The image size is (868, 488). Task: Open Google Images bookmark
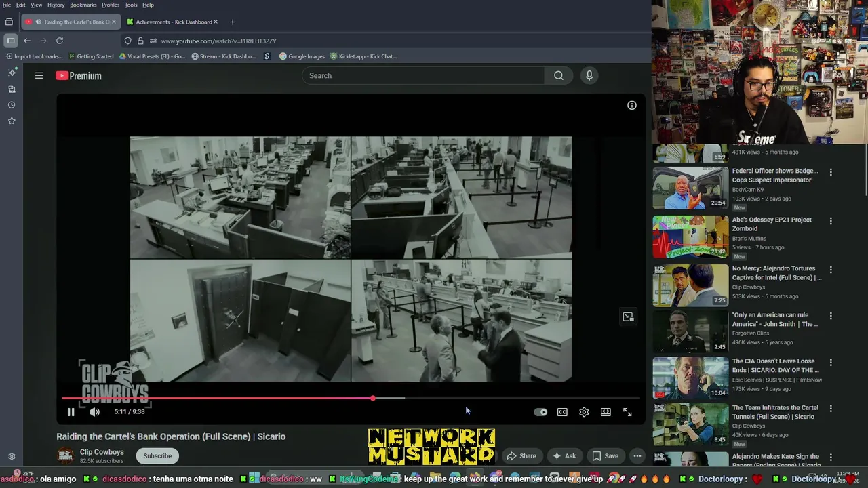(x=302, y=56)
